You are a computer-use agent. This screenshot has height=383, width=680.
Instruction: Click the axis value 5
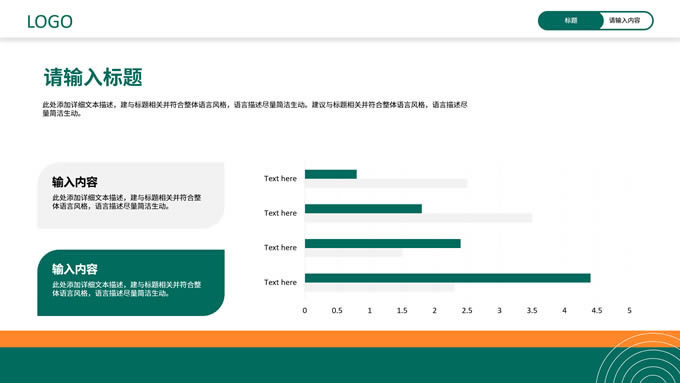click(629, 311)
